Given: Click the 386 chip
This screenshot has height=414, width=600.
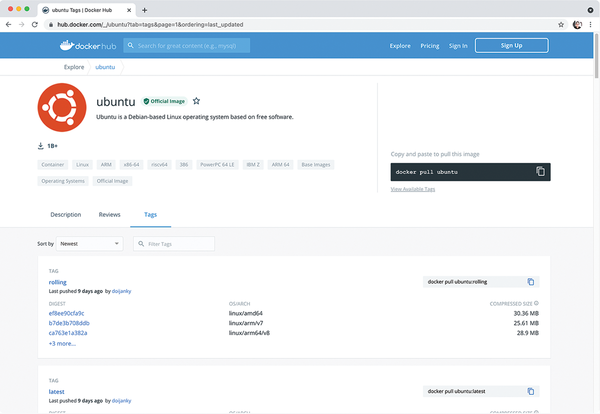Looking at the screenshot, I should coord(184,165).
